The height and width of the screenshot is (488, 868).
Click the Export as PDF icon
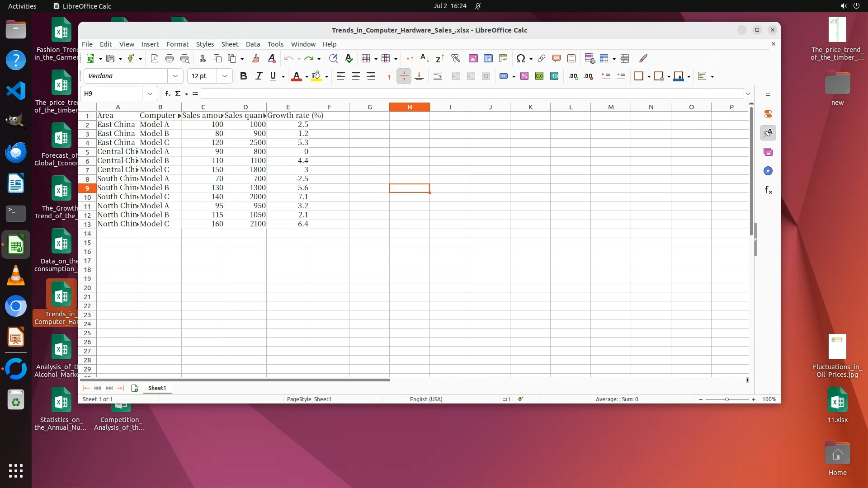(154, 58)
